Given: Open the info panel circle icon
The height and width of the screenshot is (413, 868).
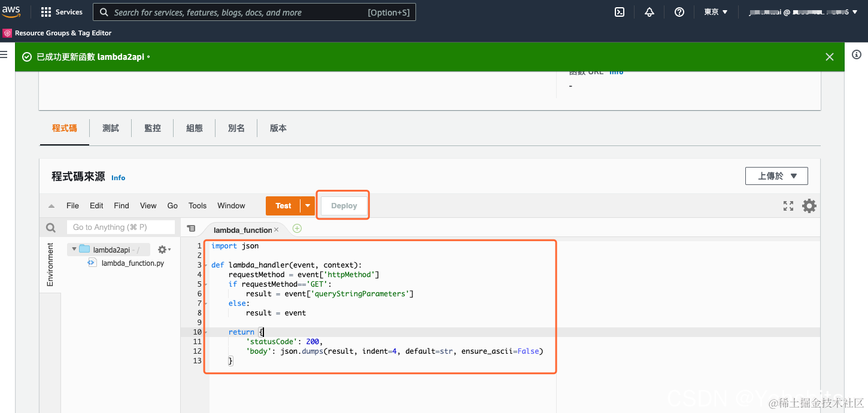Looking at the screenshot, I should [857, 54].
